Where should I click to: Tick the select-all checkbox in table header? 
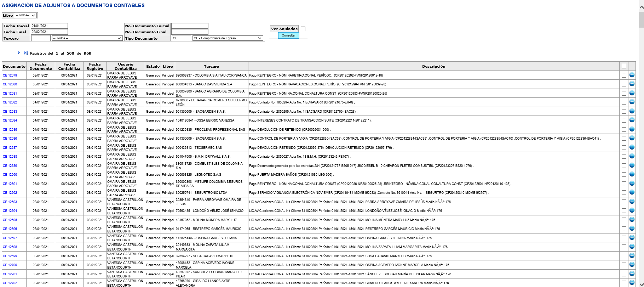624,66
